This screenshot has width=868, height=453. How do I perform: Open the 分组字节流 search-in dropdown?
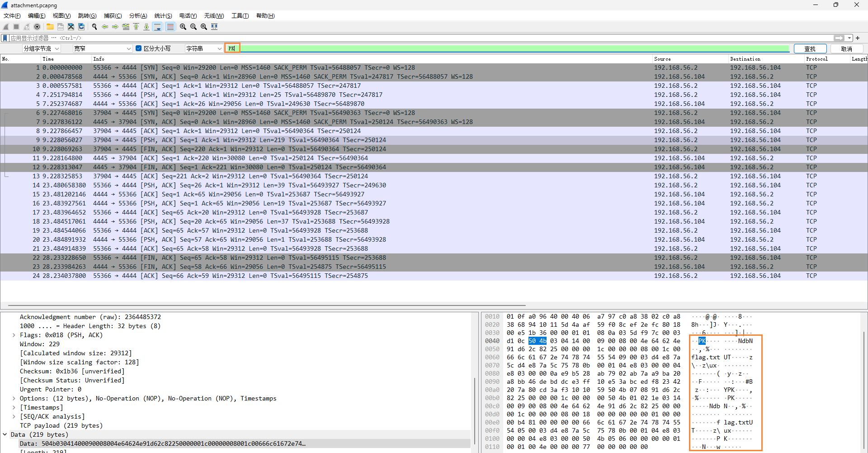click(x=41, y=48)
